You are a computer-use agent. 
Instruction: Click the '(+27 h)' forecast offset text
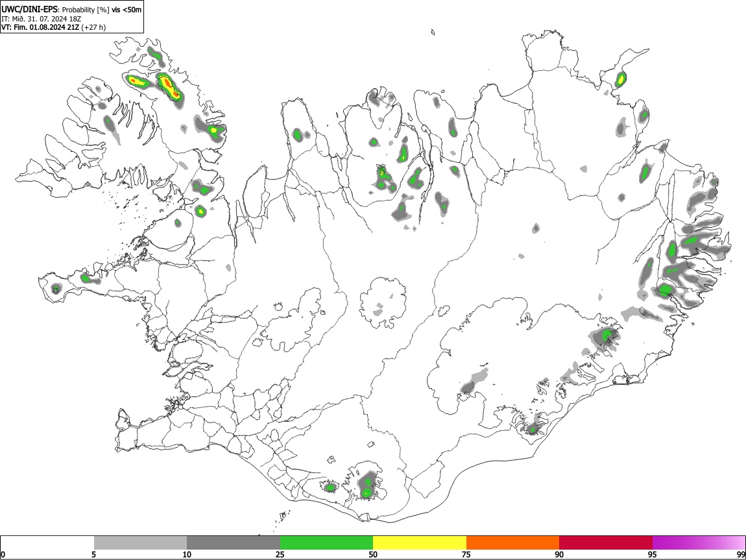point(93,27)
